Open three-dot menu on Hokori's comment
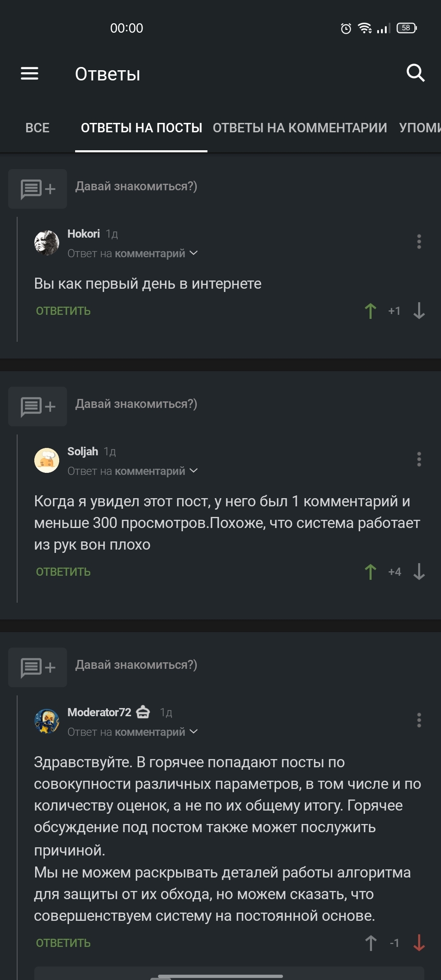The height and width of the screenshot is (980, 441). tap(419, 242)
